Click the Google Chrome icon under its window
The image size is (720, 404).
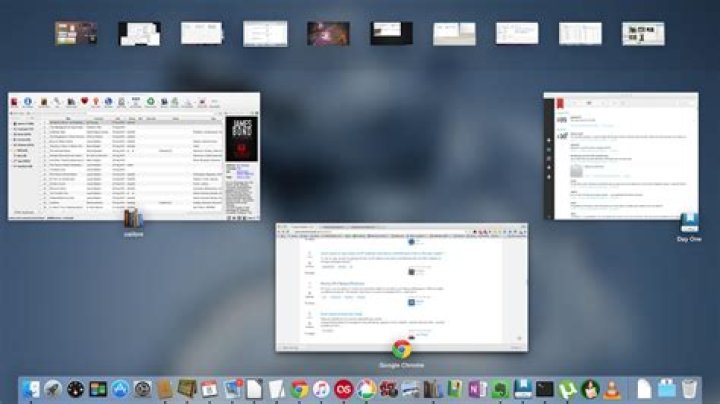[401, 350]
